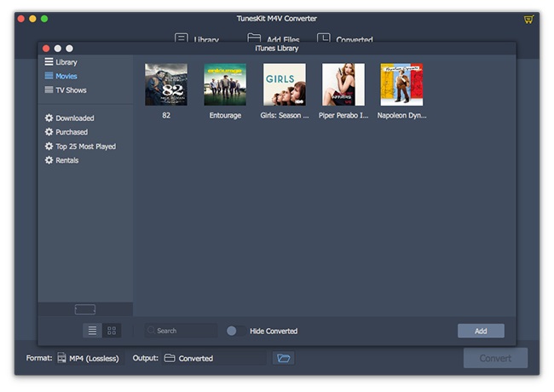Viewport: 554px width, 392px height.
Task: Click the 'Girls: Season ...' title text
Action: point(285,116)
